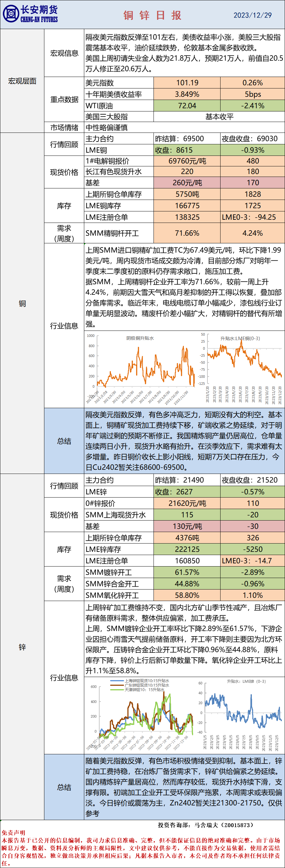Select the "-2.41%" change cell
The image size is (285, 868).
pos(253,105)
